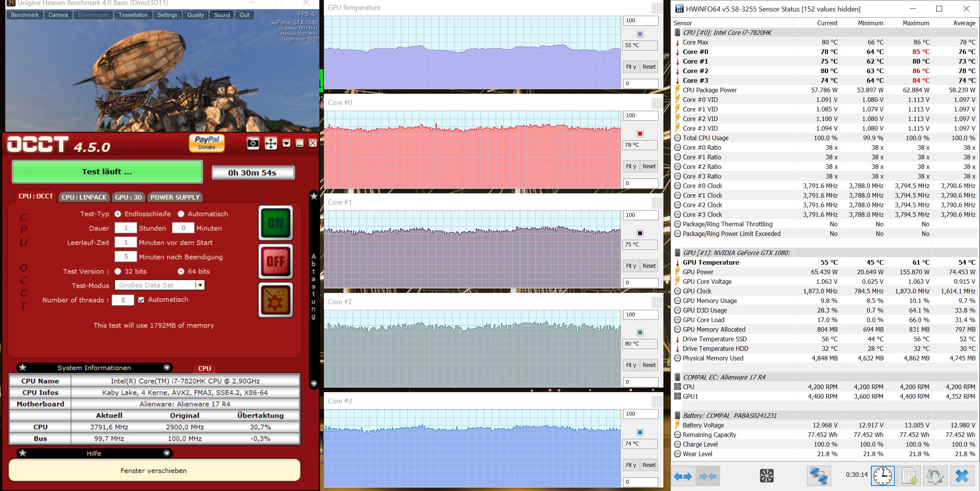Click the expand columns blue arrows icon

(683, 476)
